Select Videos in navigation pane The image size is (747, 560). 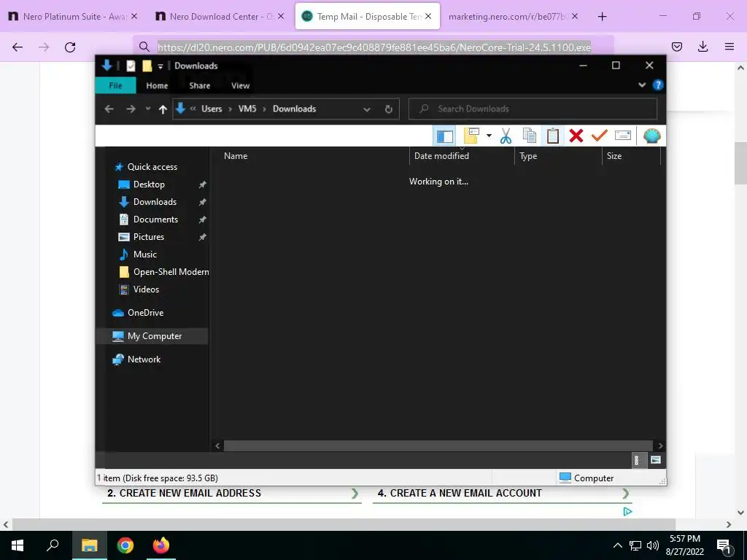coord(146,289)
